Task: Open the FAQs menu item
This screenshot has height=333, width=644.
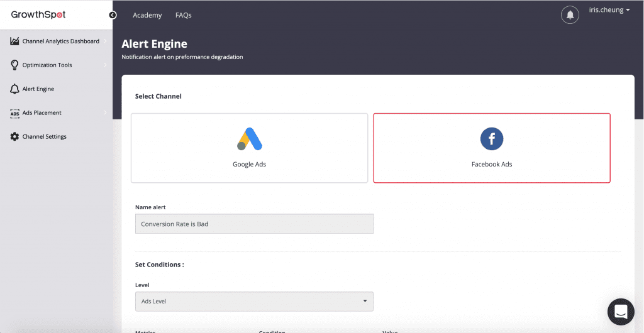Action: coord(184,15)
